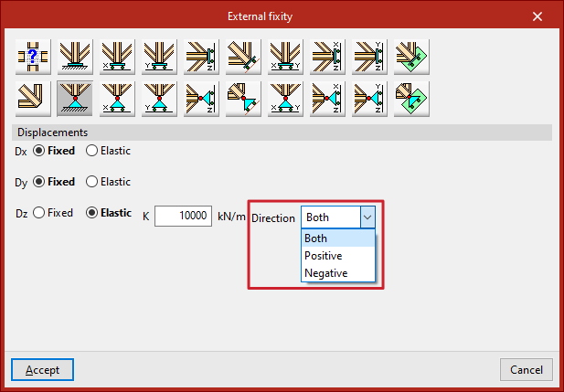Image resolution: width=564 pixels, height=392 pixels.
Task: Select fixed support with Y roller
Action: 159,57
